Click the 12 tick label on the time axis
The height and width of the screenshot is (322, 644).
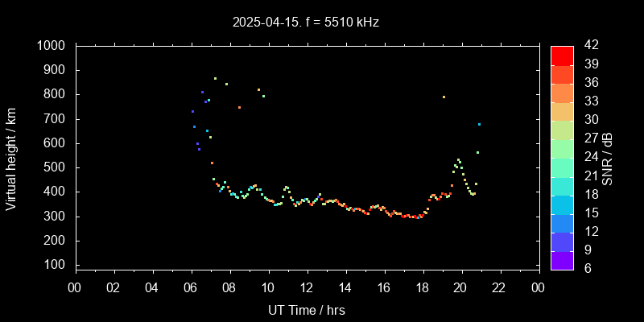[x=307, y=288]
